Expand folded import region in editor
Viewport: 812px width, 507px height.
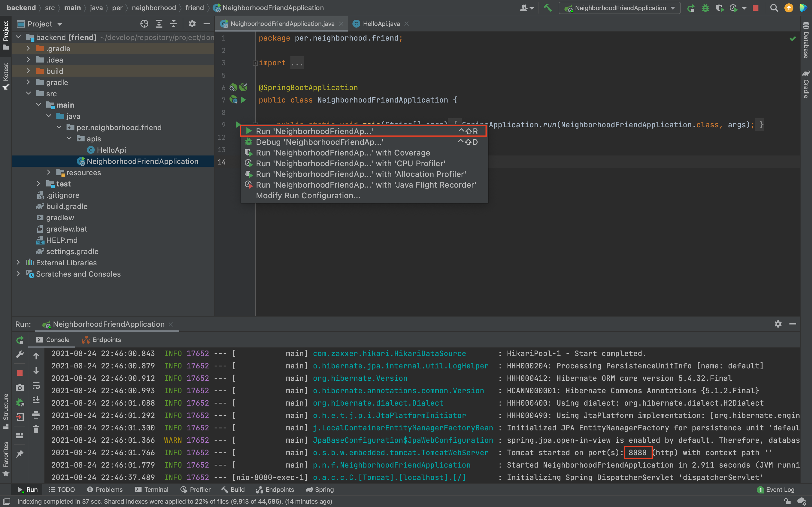[255, 63]
